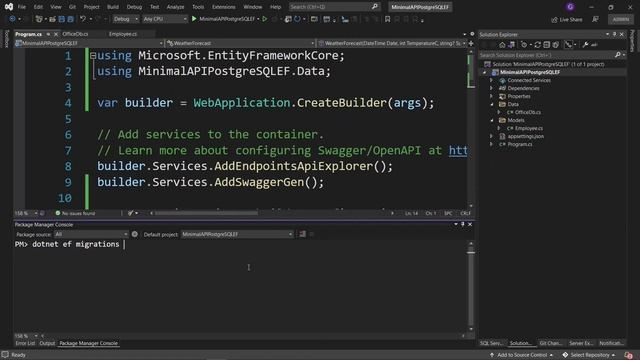Click the Open File folder icon
Screen dimensions: 640x360
tap(52, 19)
